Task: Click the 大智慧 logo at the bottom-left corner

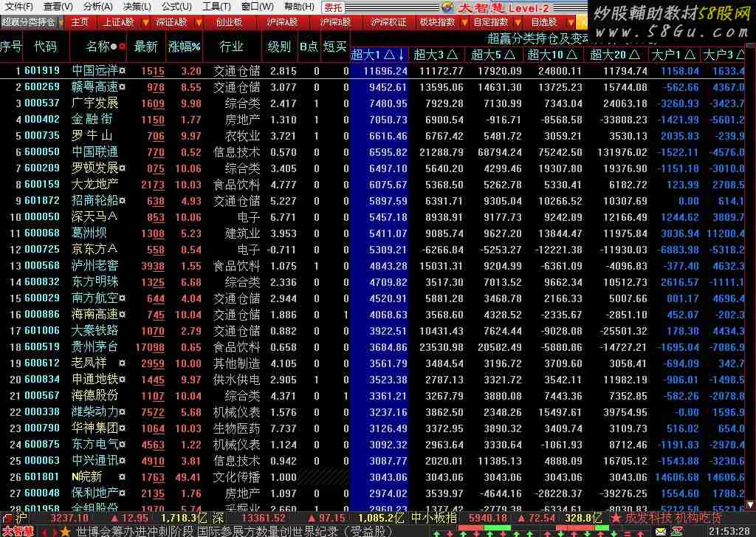Action: pyautogui.click(x=18, y=532)
